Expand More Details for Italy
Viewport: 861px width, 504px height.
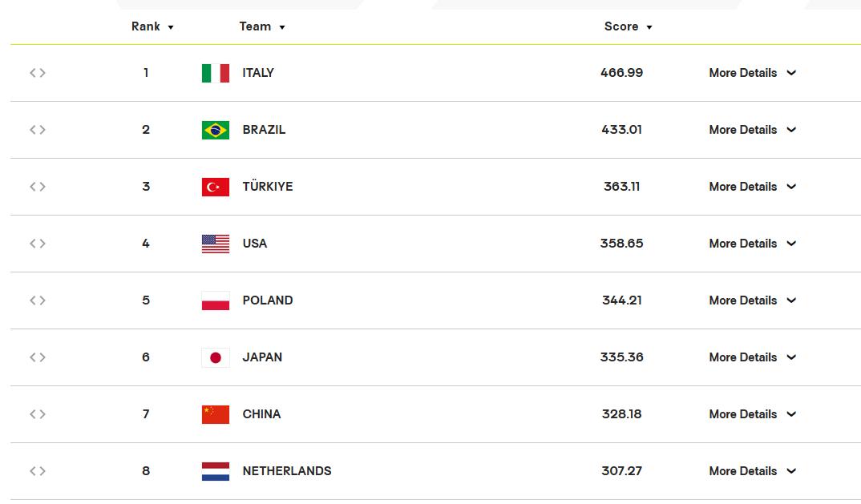click(752, 73)
